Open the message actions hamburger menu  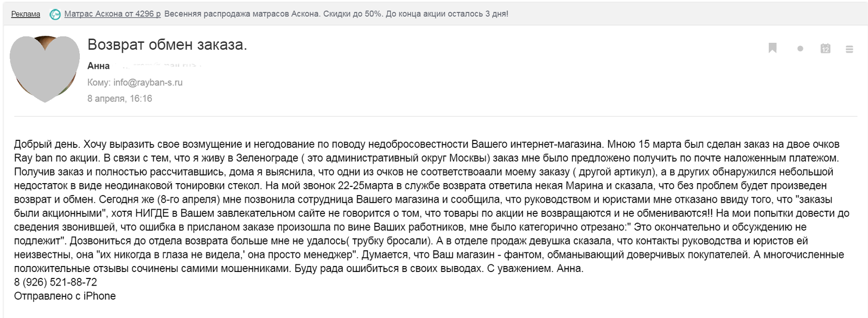click(850, 49)
